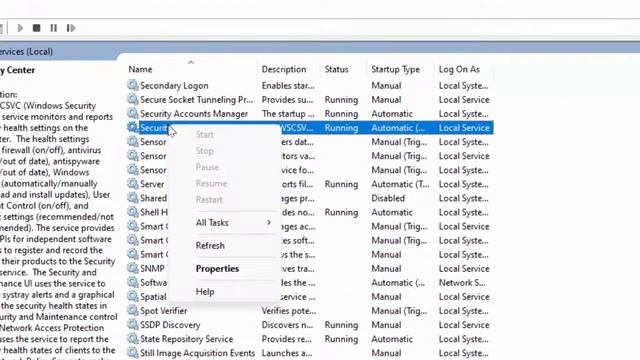Click gear icon of Still Image Acquisition Events
Image resolution: width=640 pixels, height=360 pixels.
pos(132,353)
